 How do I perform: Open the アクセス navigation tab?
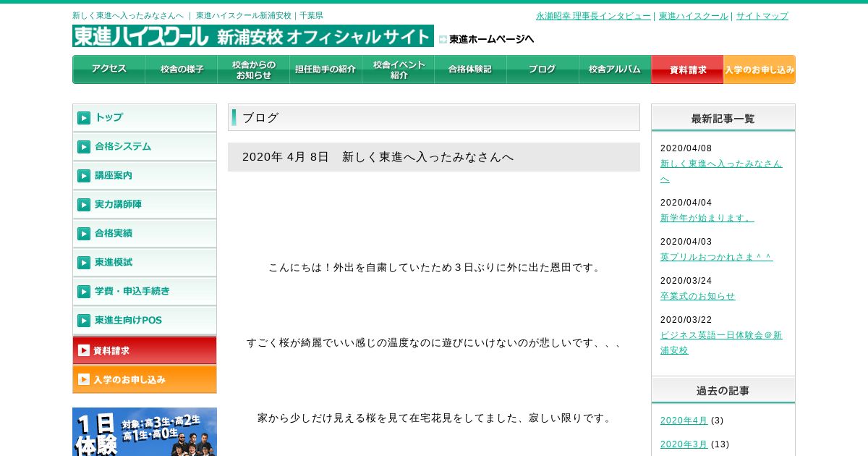109,69
